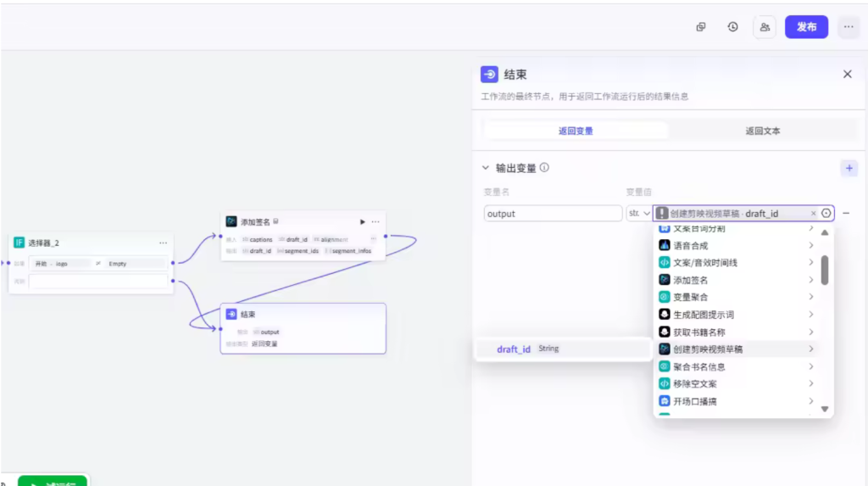868x486 pixels.
Task: Choose draft_id String from the submenu
Action: pyautogui.click(x=527, y=349)
